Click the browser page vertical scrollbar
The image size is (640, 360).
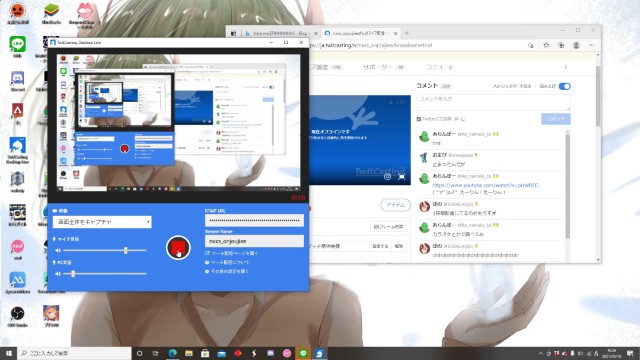[x=598, y=96]
